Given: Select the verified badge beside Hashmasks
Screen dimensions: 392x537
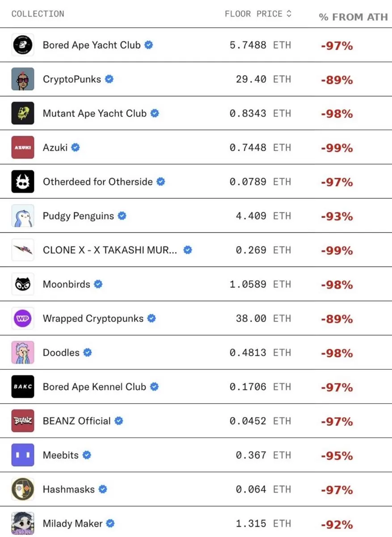Looking at the screenshot, I should click(x=103, y=489).
